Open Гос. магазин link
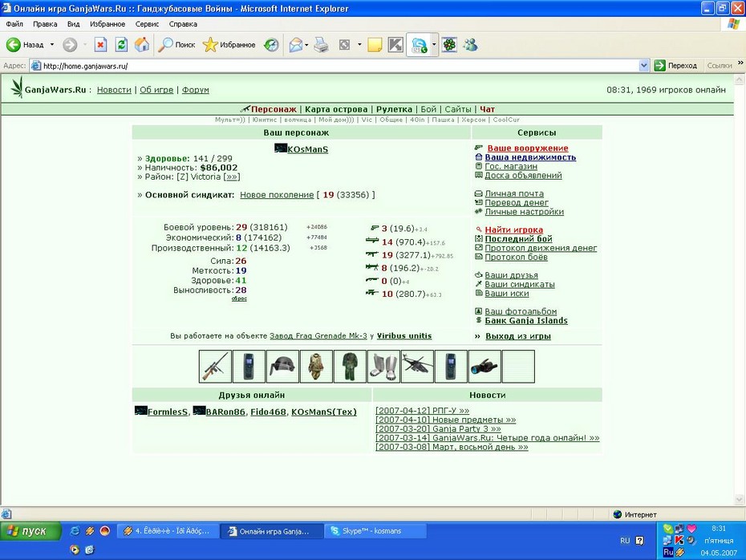746x560 pixels. point(511,166)
